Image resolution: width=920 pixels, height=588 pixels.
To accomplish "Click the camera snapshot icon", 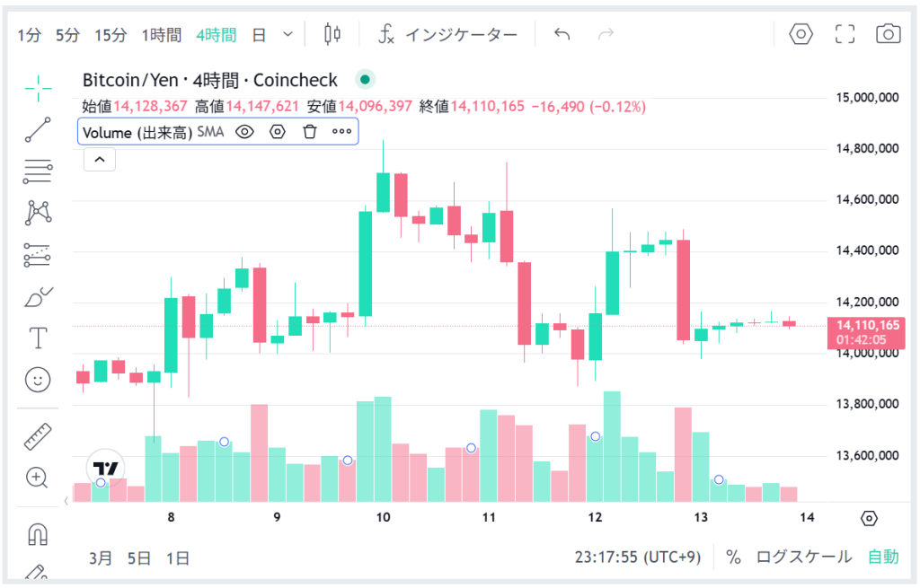I will (x=888, y=34).
